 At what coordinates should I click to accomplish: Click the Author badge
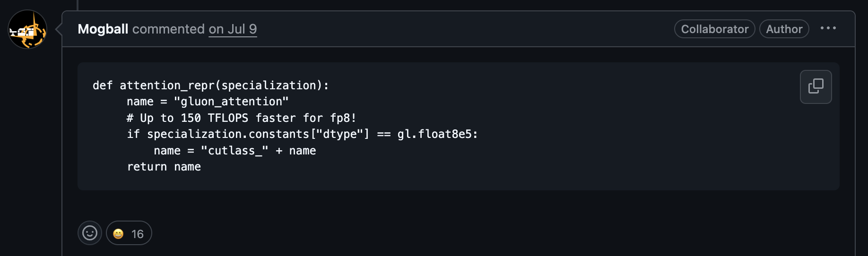click(784, 29)
